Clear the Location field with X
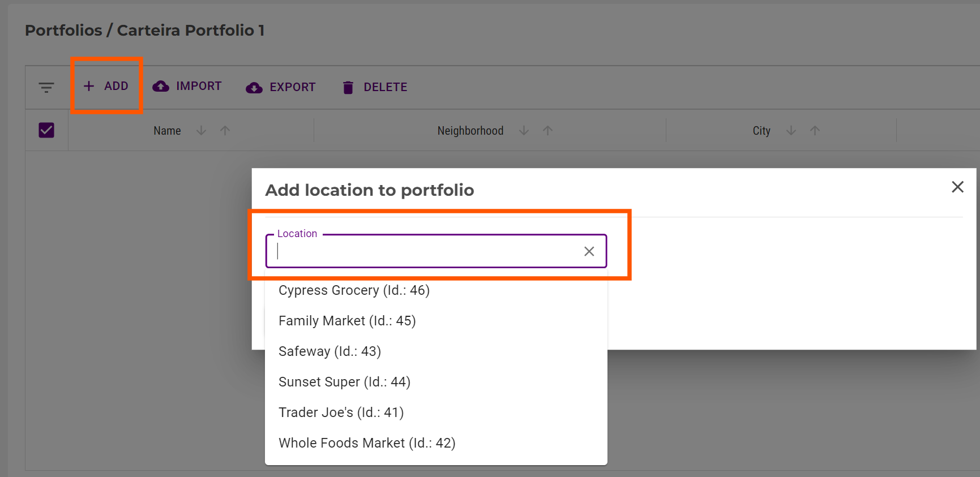980x477 pixels. [589, 251]
